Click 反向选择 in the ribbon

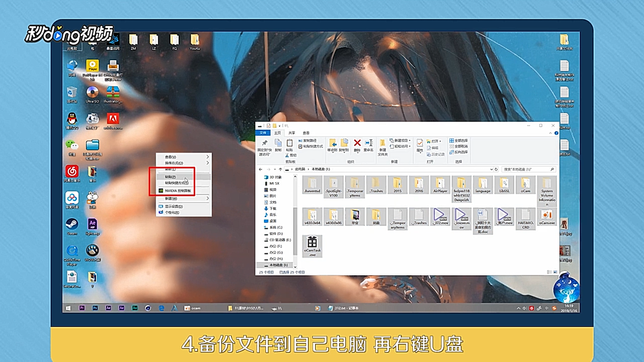pyautogui.click(x=459, y=152)
